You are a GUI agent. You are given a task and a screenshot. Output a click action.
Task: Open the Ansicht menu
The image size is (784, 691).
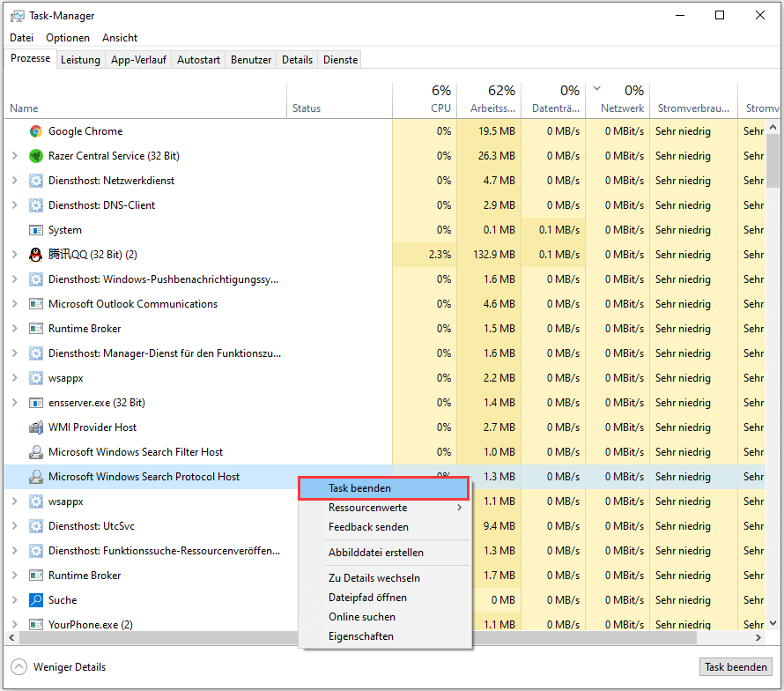click(x=120, y=38)
